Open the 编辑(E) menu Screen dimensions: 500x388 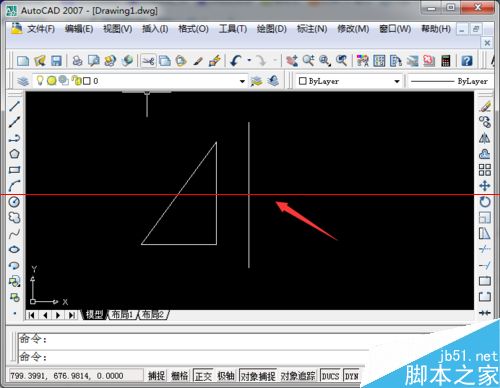click(x=79, y=29)
